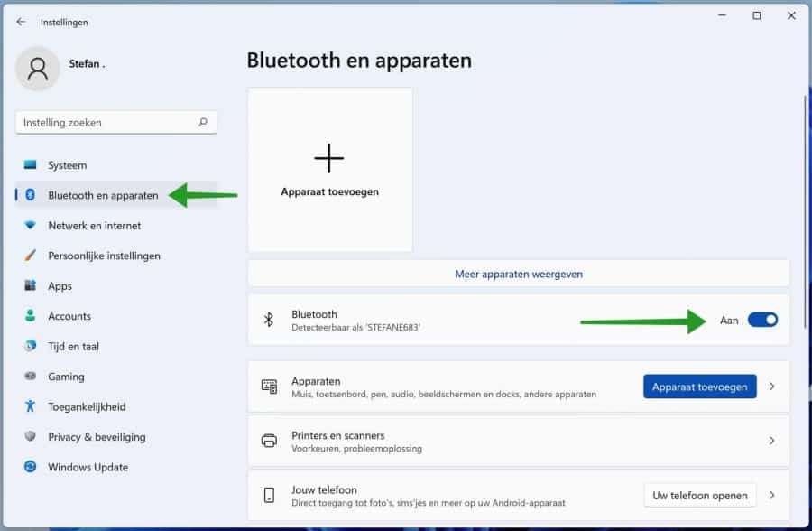Expand the Jouw telefoon row chevron
The width and height of the screenshot is (812, 531).
(x=774, y=495)
